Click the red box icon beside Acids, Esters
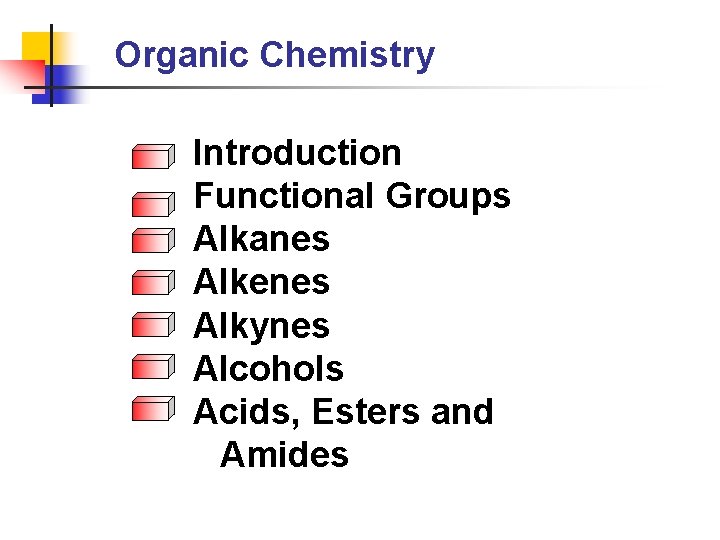The width and height of the screenshot is (720, 540). [153, 408]
